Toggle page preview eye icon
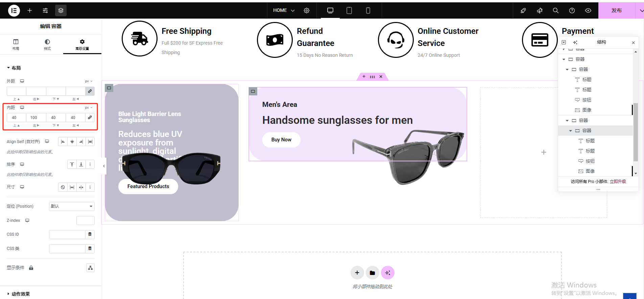644x299 pixels. [x=588, y=10]
